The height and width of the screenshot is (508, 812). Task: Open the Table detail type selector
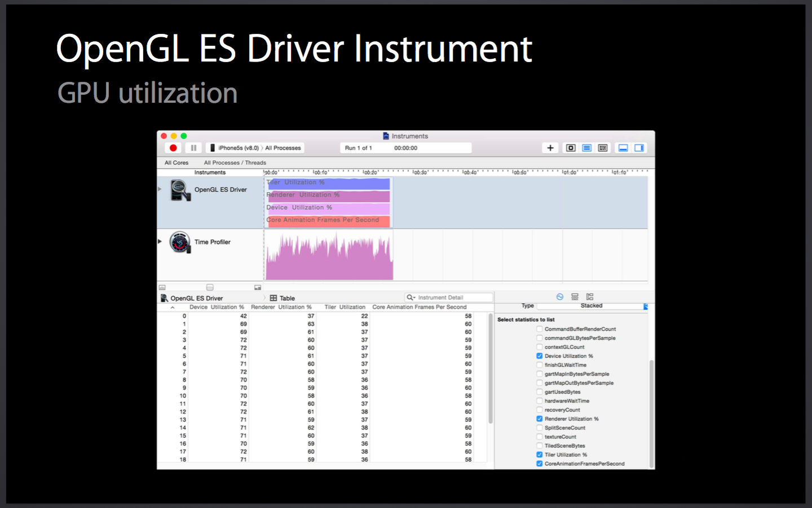click(283, 298)
